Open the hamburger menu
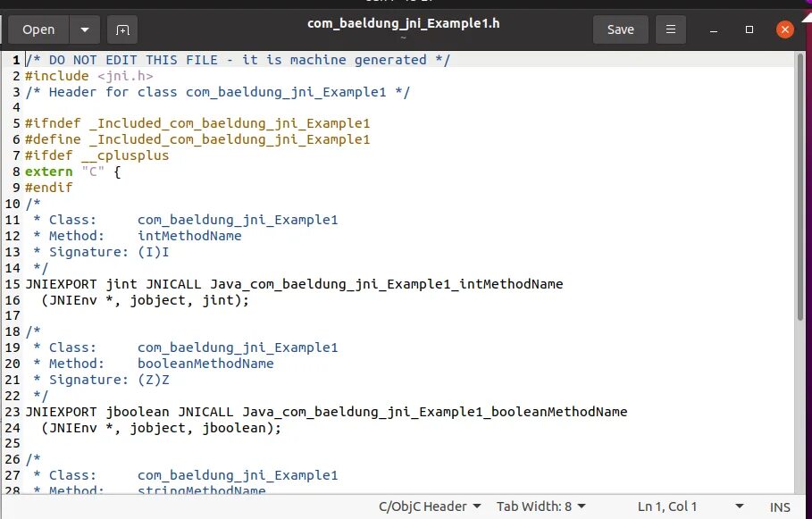The width and height of the screenshot is (812, 519). click(x=670, y=29)
